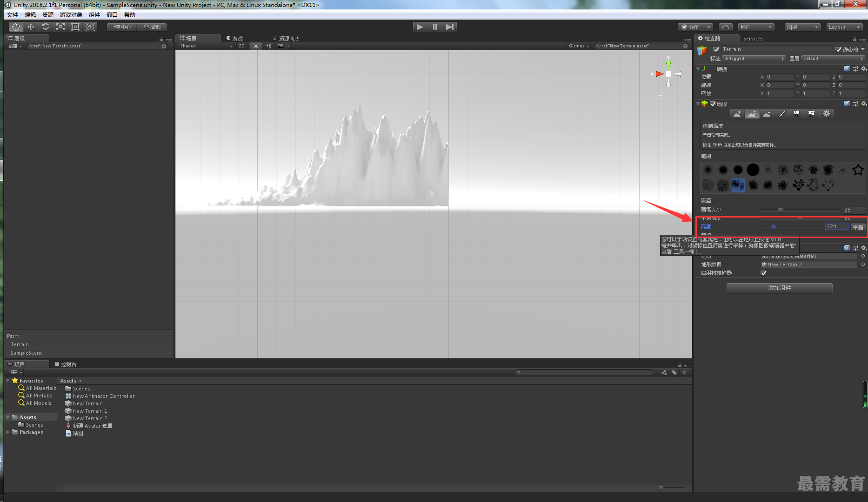
Task: Open the Default layer dropdown in Inspector
Action: 833,59
